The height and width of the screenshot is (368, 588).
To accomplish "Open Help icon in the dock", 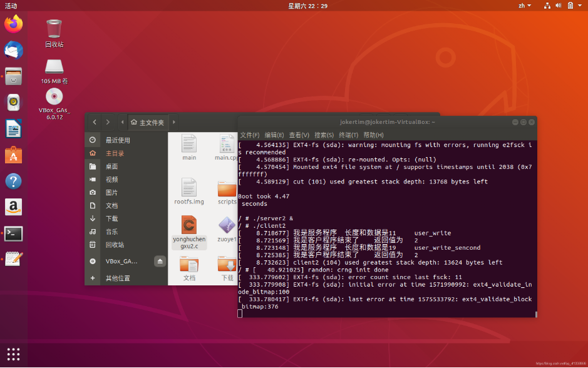I will [14, 181].
